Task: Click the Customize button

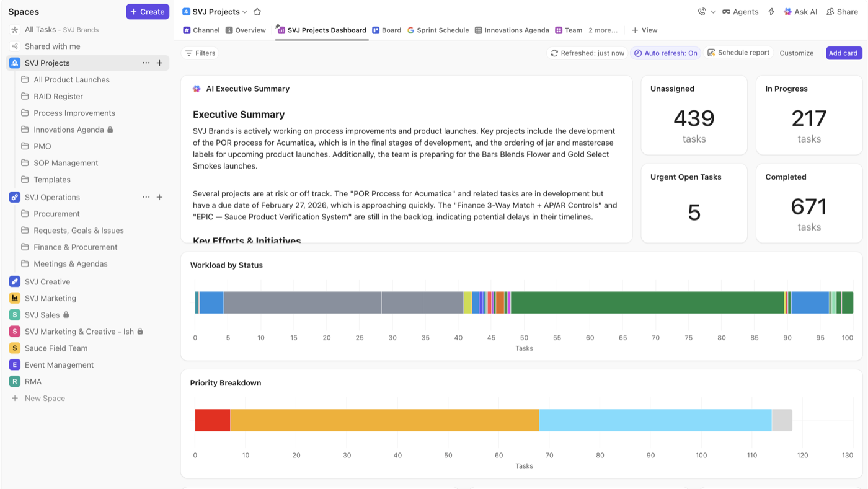Action: coord(797,53)
